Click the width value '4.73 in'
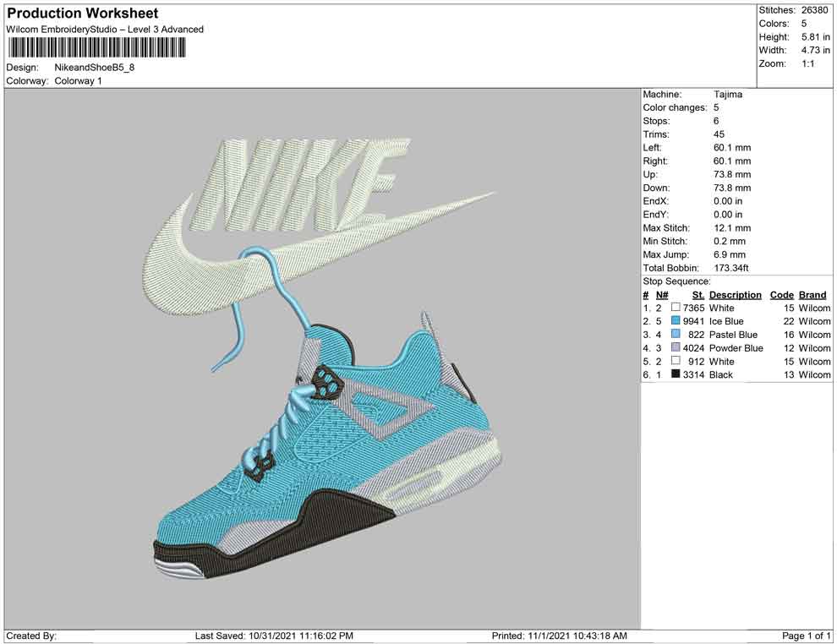The image size is (837, 644). [816, 50]
